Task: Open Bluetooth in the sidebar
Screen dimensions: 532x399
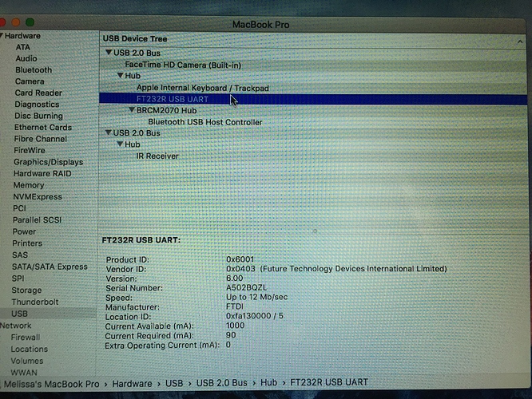Action: 34,70
